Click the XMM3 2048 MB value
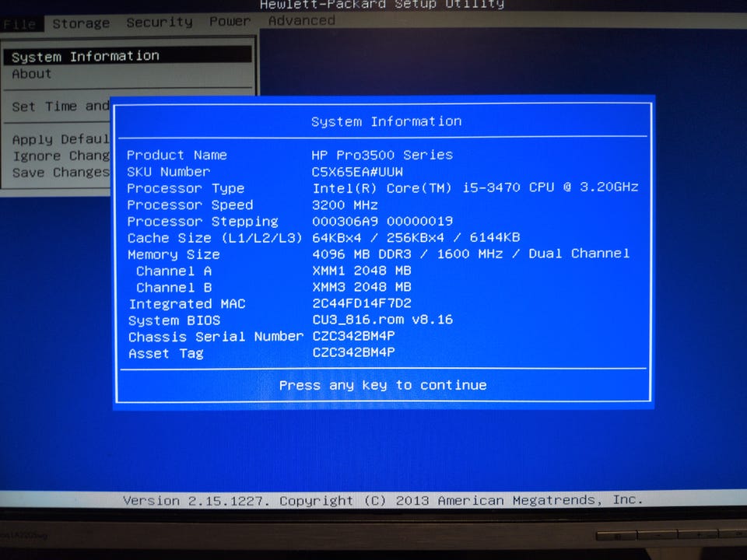Viewport: 747px width, 560px height. [362, 287]
